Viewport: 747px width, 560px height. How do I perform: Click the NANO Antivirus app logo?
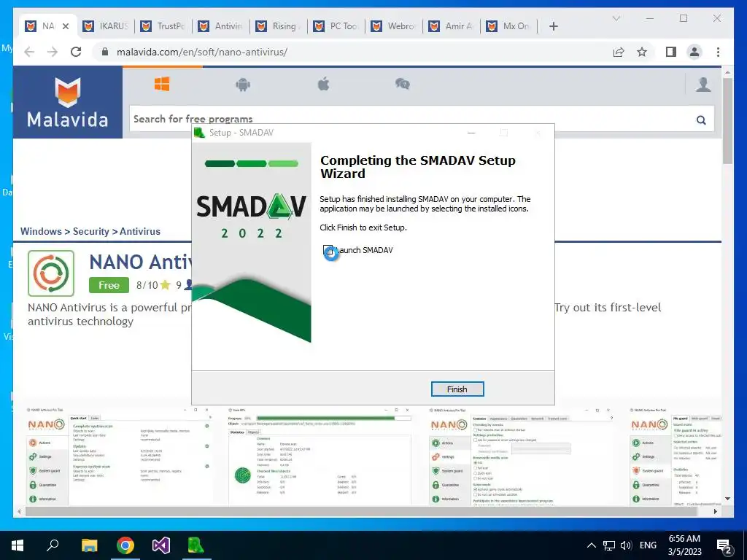(x=51, y=273)
